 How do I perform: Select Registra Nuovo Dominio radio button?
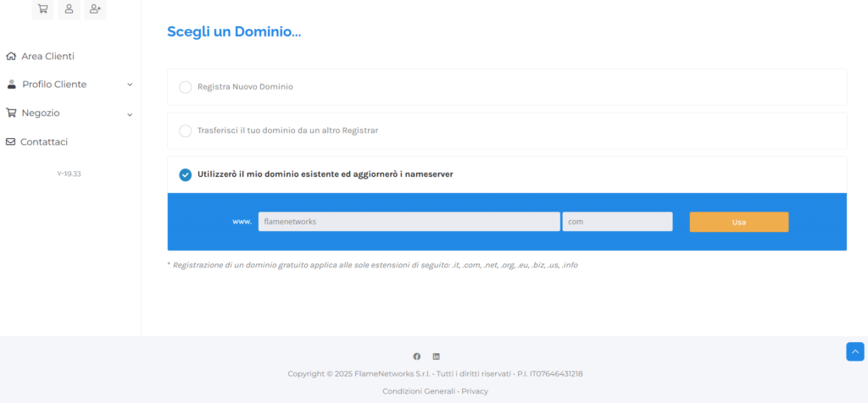(186, 87)
